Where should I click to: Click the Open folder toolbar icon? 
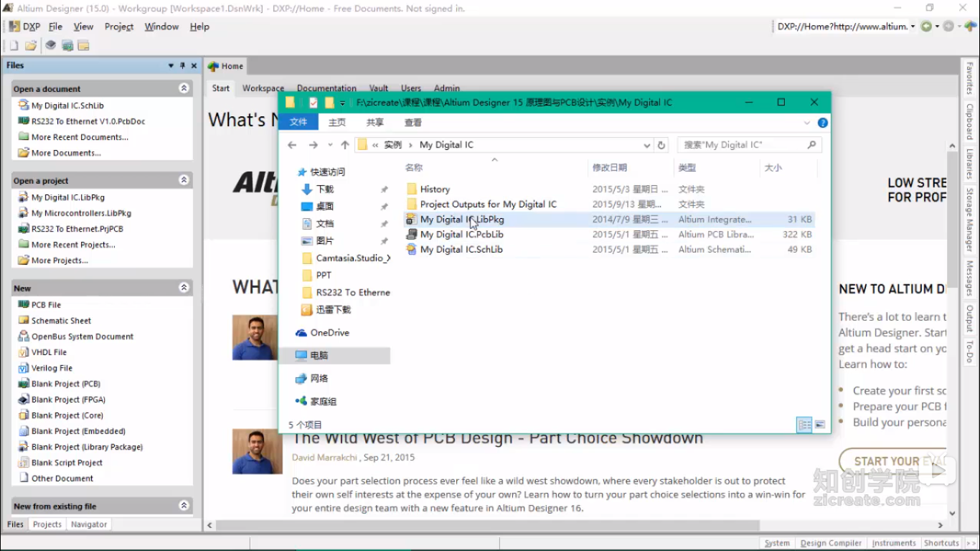coord(31,45)
